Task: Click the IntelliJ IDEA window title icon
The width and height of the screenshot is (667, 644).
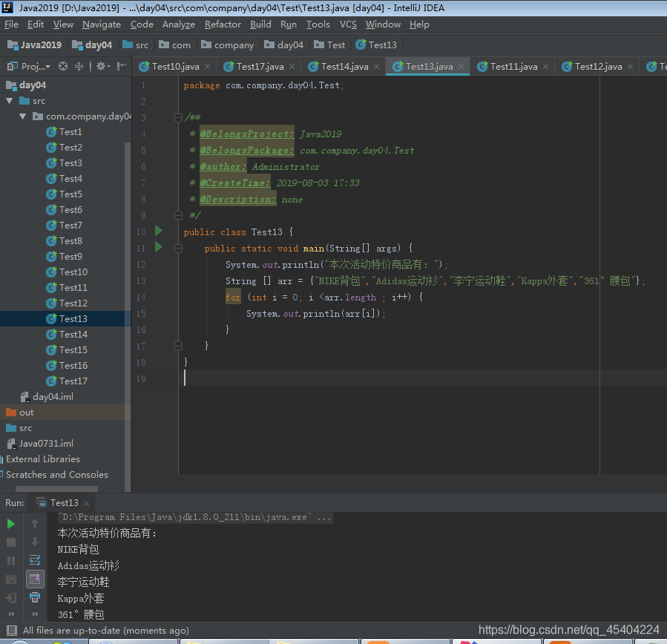Action: tap(7, 7)
